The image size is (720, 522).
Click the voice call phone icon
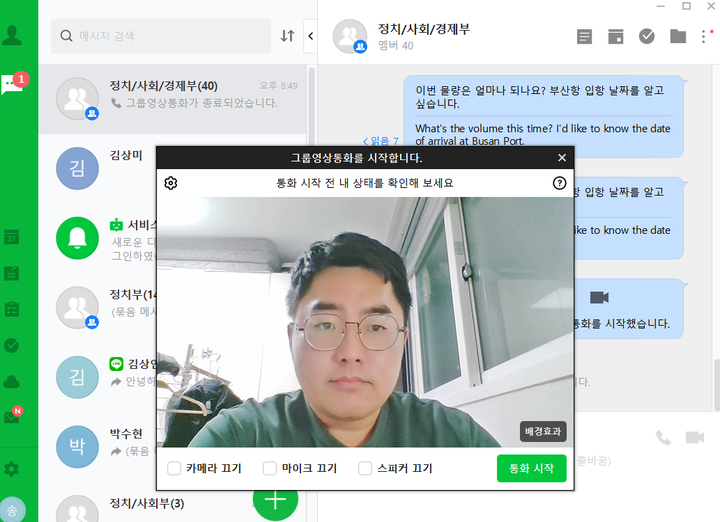[x=663, y=438]
